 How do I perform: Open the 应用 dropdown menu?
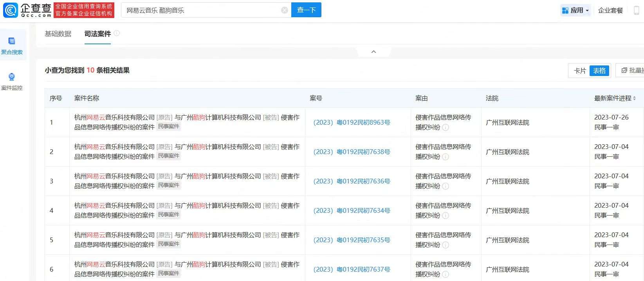coord(575,11)
